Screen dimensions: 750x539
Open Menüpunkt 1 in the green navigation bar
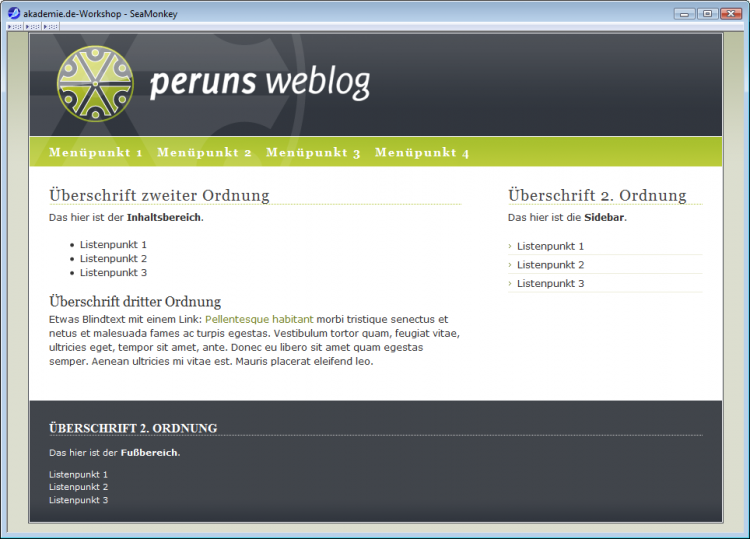[96, 153]
